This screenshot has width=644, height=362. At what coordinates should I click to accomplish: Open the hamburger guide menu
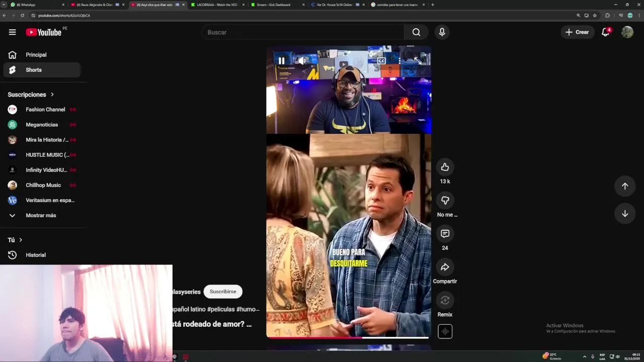[12, 32]
